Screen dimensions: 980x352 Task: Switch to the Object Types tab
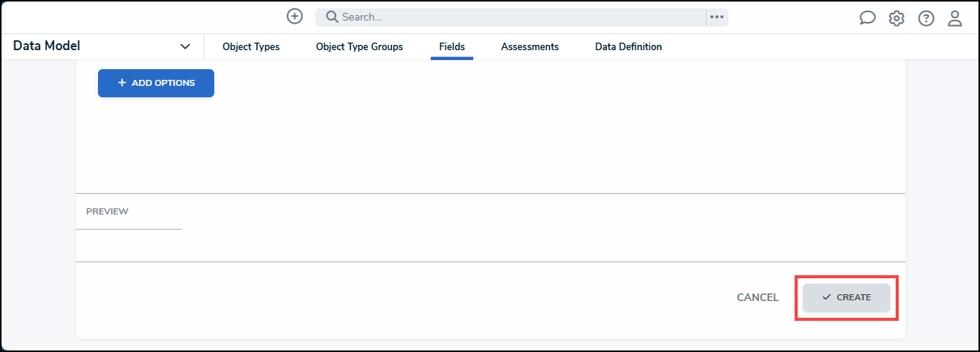click(251, 47)
